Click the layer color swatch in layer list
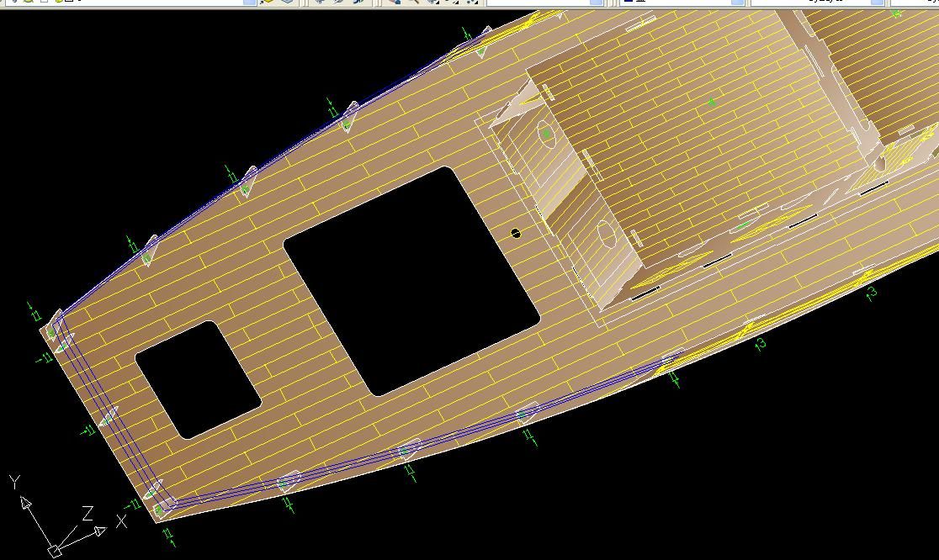The height and width of the screenshot is (560, 939). [69, 3]
